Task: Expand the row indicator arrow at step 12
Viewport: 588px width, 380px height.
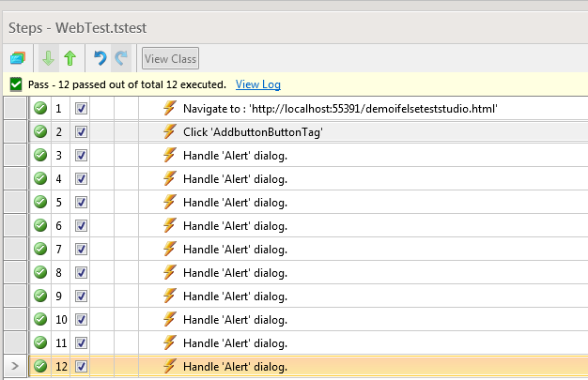Action: (13, 367)
